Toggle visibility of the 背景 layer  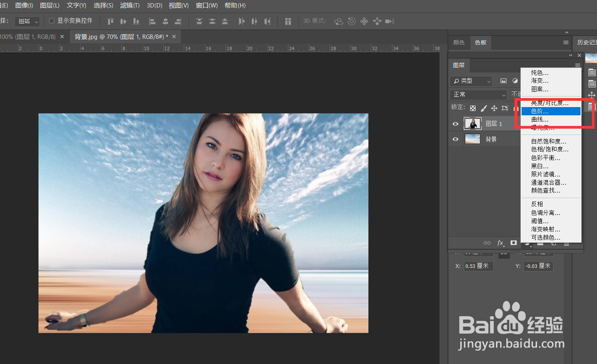tap(455, 139)
